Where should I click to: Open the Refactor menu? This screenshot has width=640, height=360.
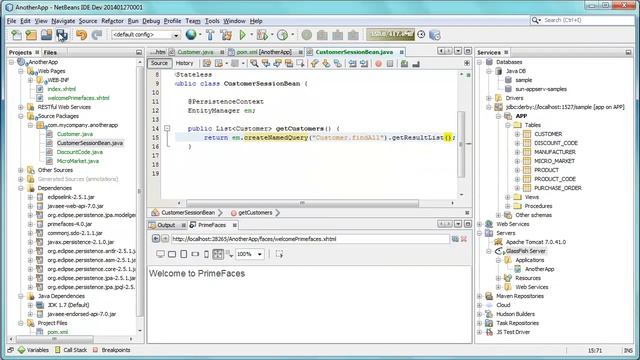(112, 21)
